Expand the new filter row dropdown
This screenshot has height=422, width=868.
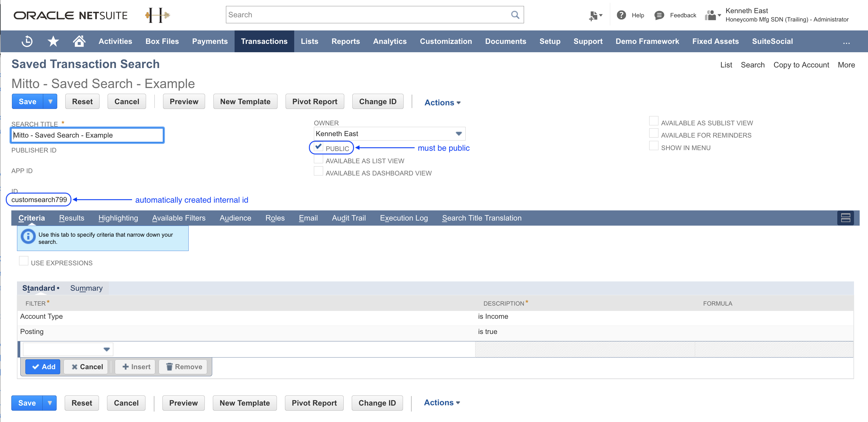pos(106,349)
